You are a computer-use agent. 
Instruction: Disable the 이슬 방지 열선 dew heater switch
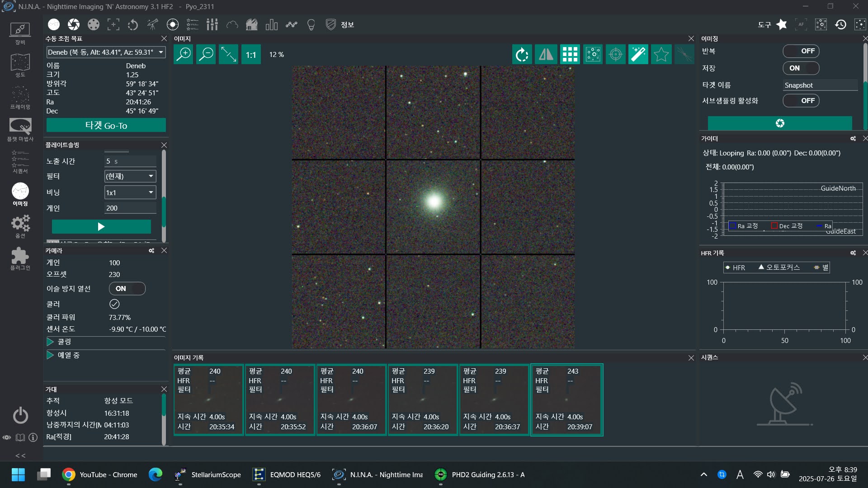(127, 289)
